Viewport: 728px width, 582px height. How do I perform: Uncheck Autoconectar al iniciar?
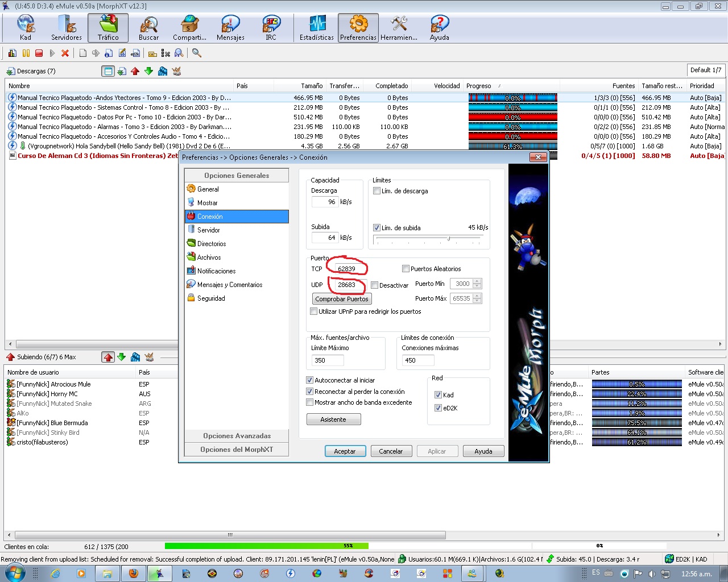(x=310, y=380)
